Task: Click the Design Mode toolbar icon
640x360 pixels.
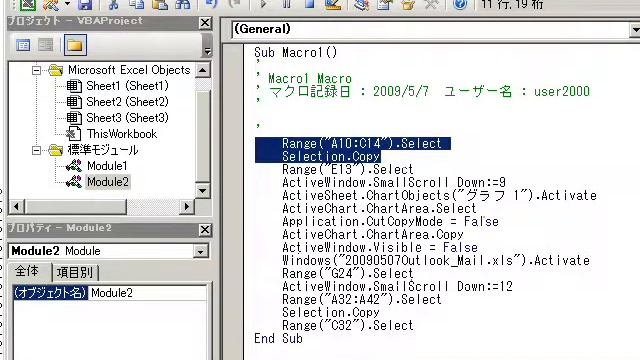Action: coord(333,5)
